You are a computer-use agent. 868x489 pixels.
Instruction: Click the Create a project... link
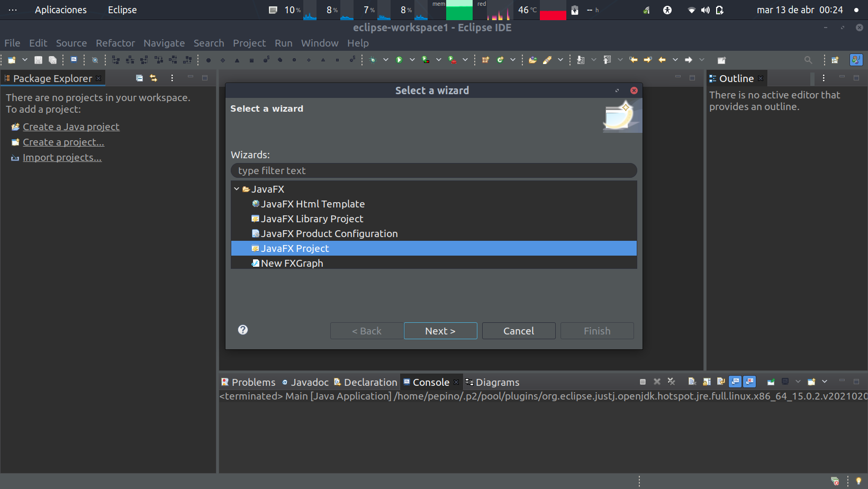point(64,142)
